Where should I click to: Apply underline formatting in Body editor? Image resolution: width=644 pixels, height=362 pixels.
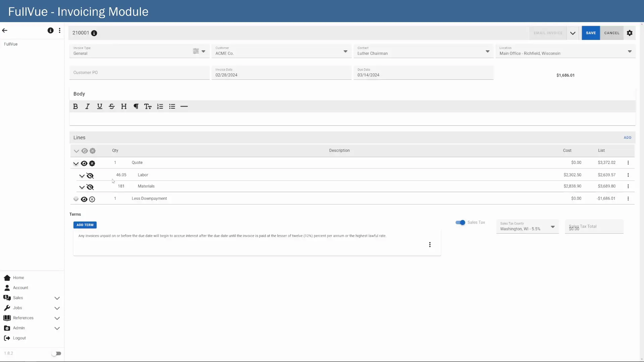point(100,107)
